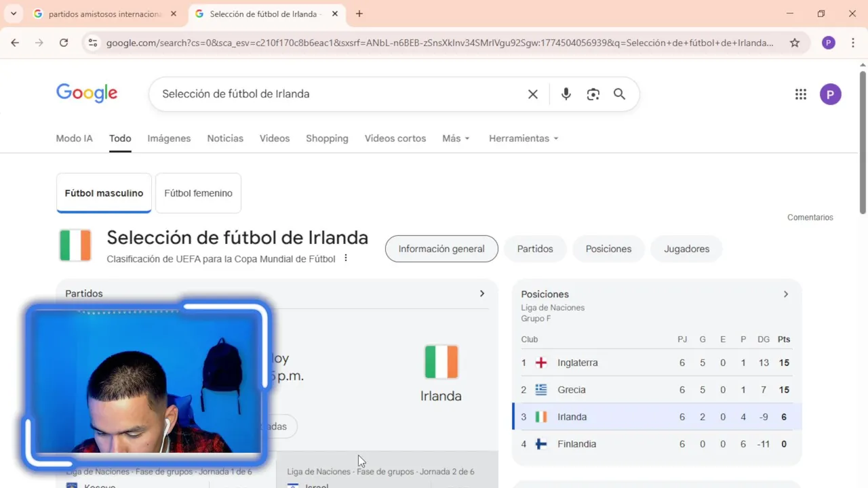This screenshot has height=488, width=868.
Task: Open a new browser tab
Action: pyautogui.click(x=359, y=14)
